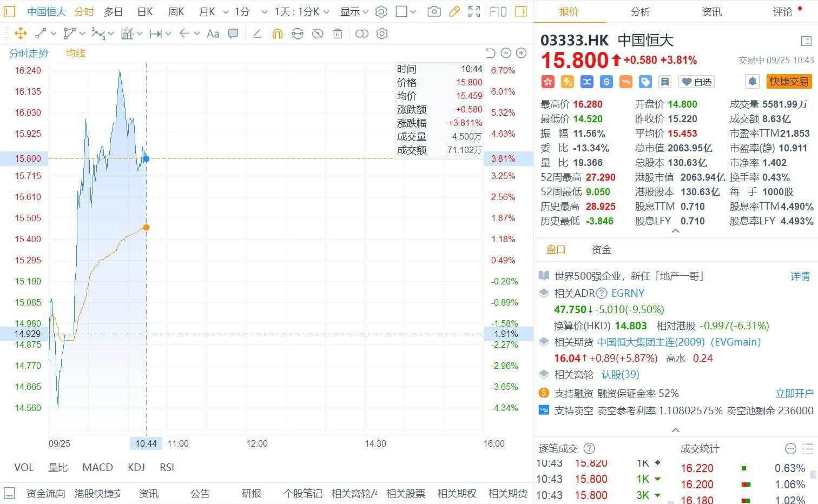Image resolution: width=818 pixels, height=504 pixels.
Task: Toggle the 均线 average line indicator
Action: click(x=76, y=53)
